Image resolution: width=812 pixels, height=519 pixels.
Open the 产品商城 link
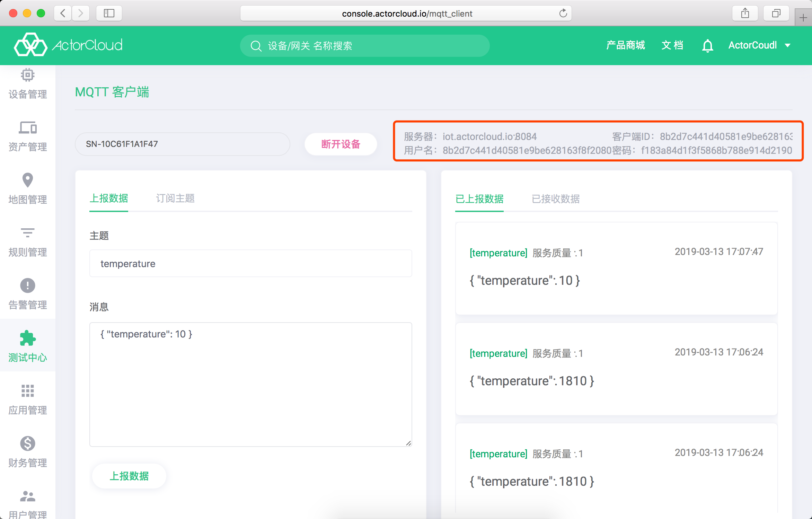(625, 45)
